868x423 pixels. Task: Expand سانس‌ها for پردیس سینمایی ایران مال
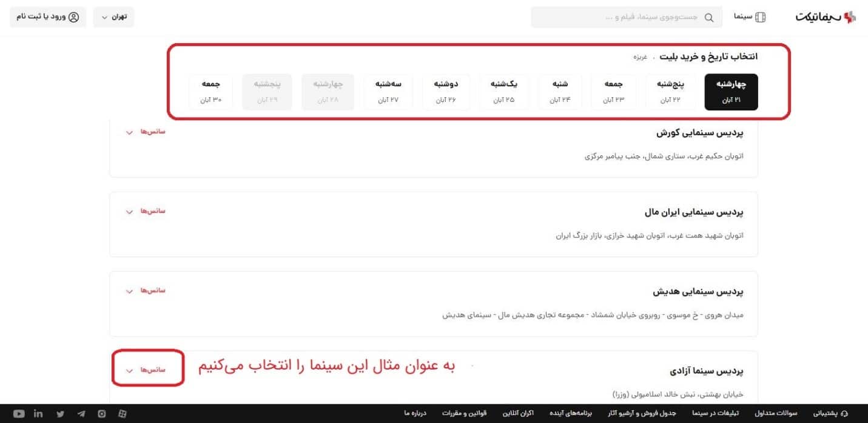pos(145,211)
